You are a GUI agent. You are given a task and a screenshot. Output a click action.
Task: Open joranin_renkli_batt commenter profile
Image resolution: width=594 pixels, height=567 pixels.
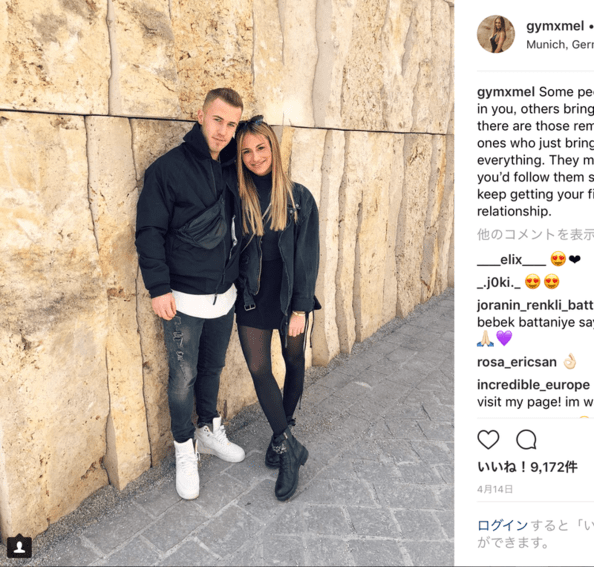535,305
